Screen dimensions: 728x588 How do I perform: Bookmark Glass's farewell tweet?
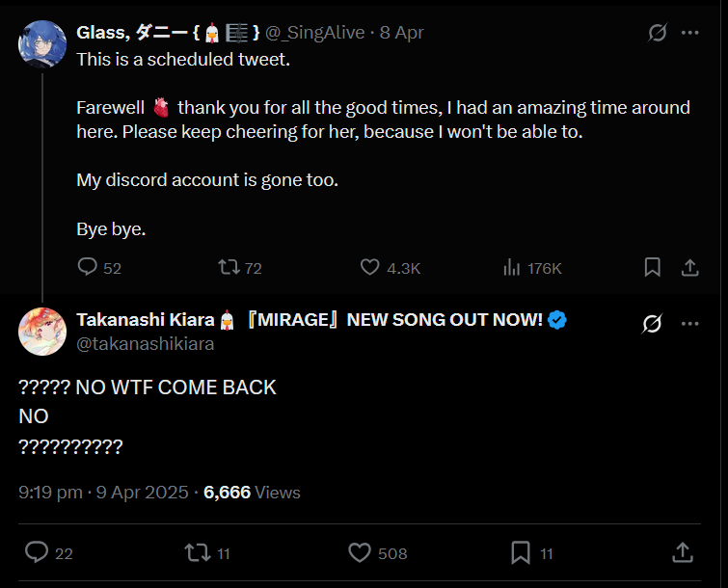click(x=653, y=267)
